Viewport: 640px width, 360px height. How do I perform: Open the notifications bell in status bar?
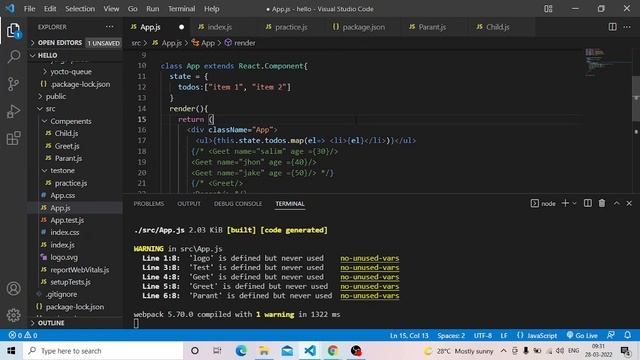coord(627,335)
